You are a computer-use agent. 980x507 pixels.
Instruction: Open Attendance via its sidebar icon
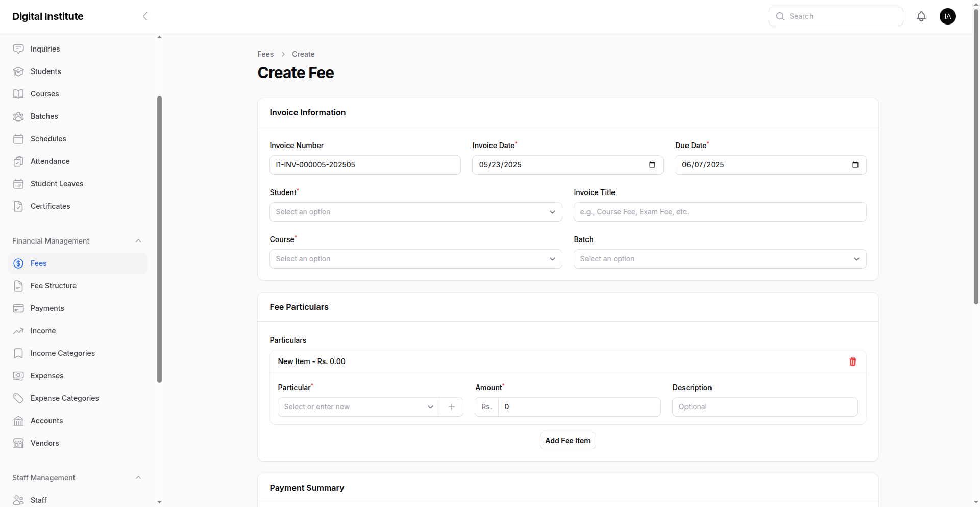[x=18, y=161]
